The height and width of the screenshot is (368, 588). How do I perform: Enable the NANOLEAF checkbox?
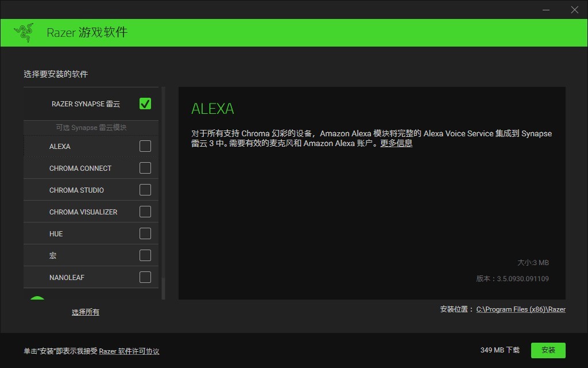(145, 277)
